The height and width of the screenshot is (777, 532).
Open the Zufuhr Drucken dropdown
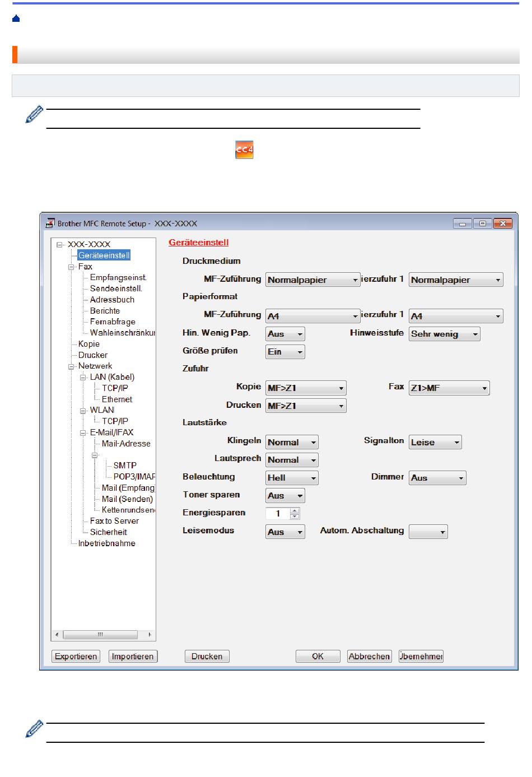click(x=306, y=406)
